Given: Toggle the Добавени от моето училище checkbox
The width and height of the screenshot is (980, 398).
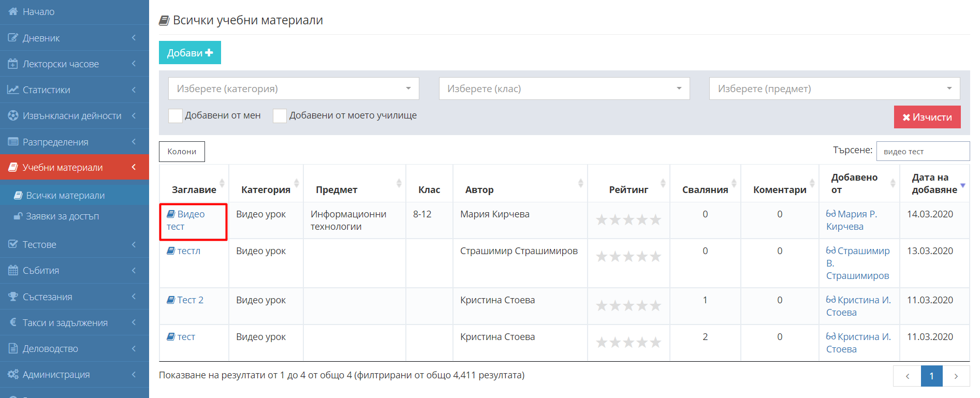Looking at the screenshot, I should (280, 116).
